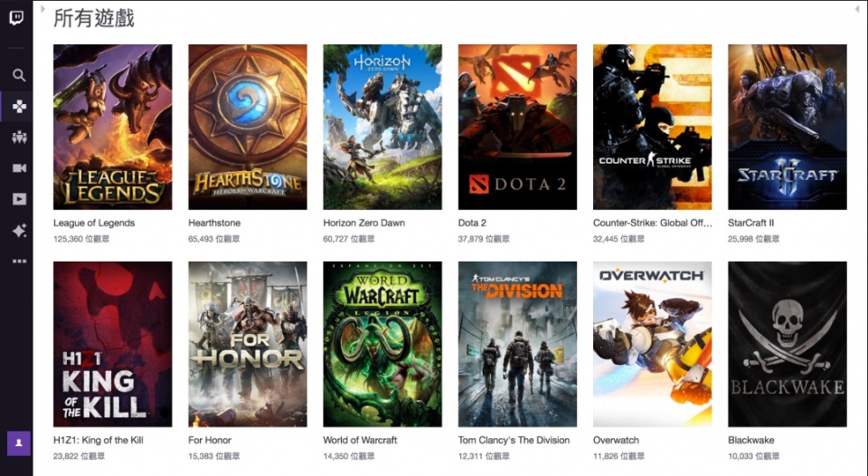Expand the right panel with the small arrow at top right

coord(857,9)
